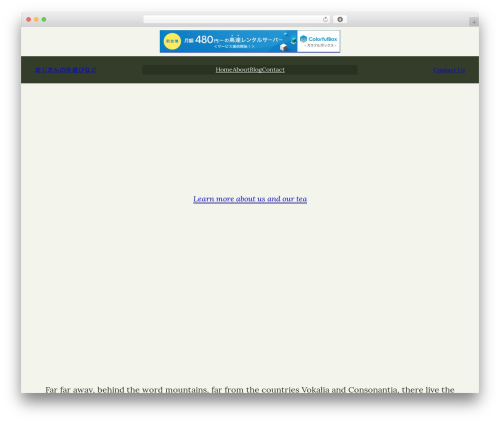
Task: Click the red close window button
Action: (29, 19)
